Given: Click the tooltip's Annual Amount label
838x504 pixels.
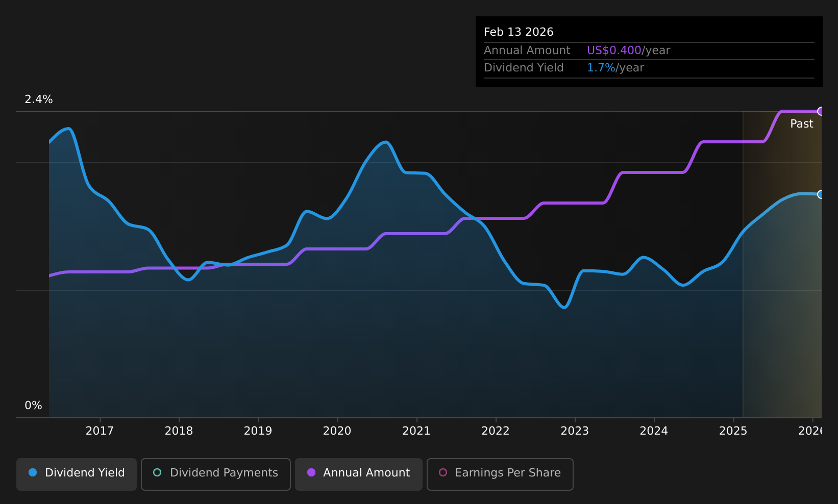Looking at the screenshot, I should [x=527, y=51].
